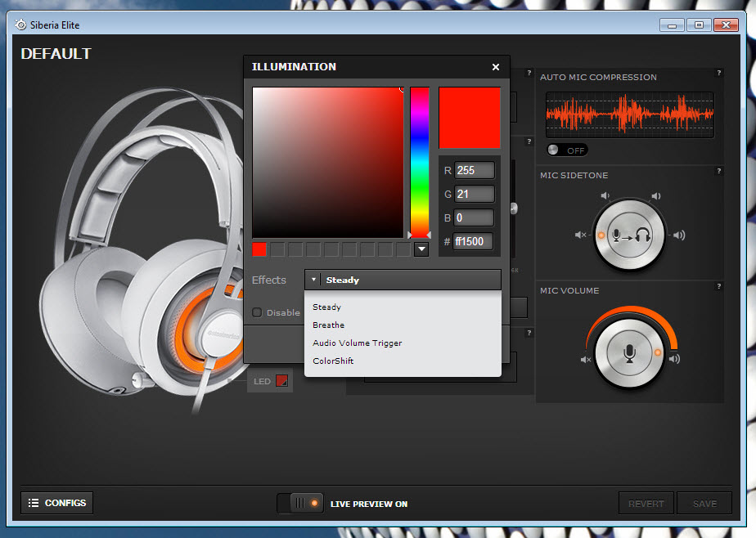Open the swatch row dropdown arrow

point(421,249)
